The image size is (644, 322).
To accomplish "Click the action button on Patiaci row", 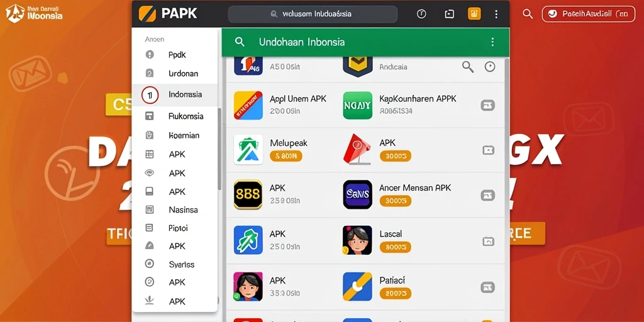I will [487, 287].
